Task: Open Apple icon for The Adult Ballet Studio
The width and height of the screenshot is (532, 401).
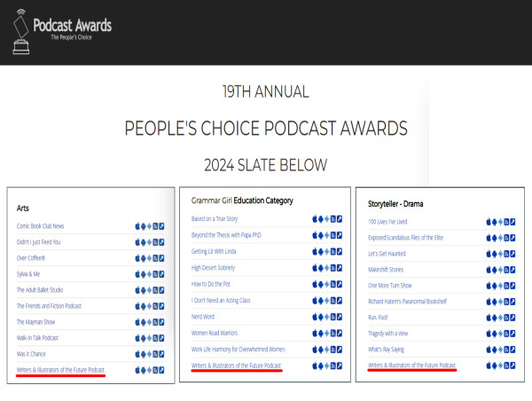Action: tap(137, 290)
